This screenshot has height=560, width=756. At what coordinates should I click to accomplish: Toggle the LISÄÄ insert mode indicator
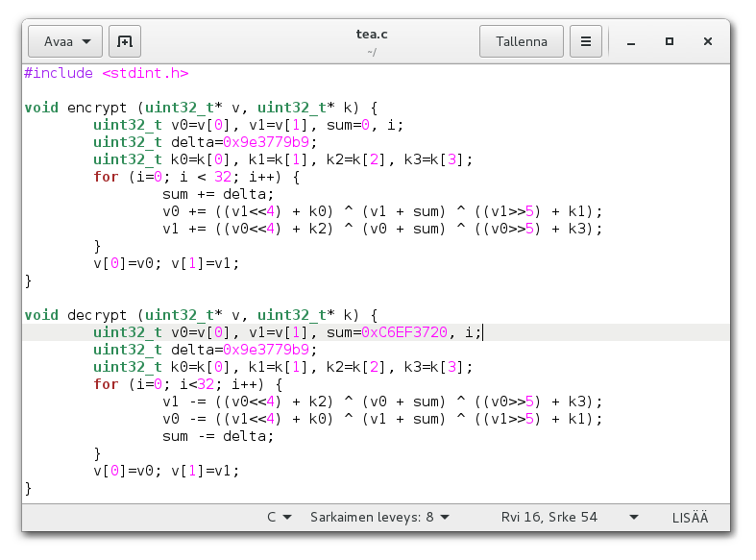point(690,517)
